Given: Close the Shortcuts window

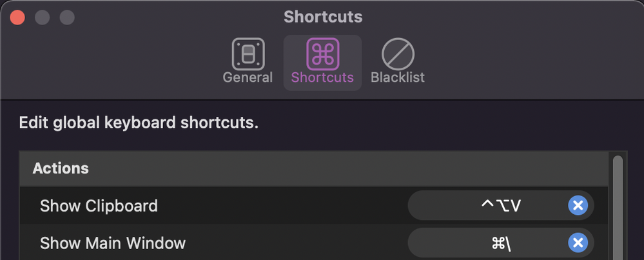Looking at the screenshot, I should [x=17, y=17].
